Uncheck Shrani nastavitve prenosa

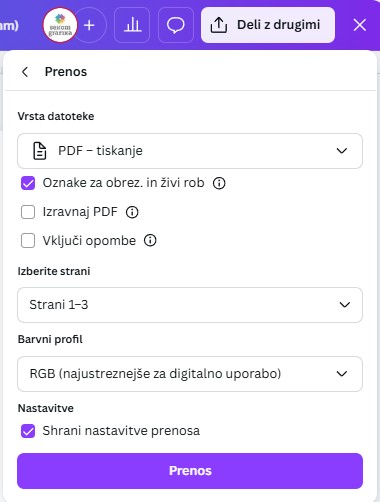28,431
